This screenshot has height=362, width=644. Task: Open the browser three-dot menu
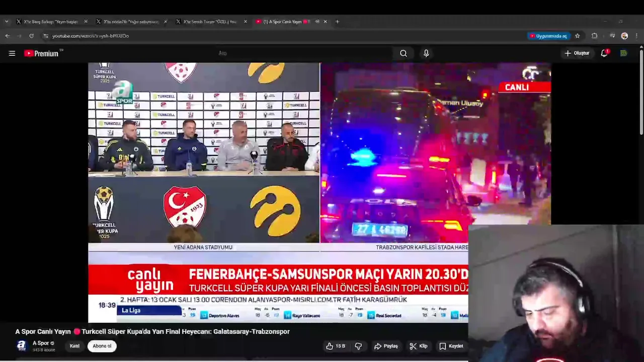tap(637, 36)
